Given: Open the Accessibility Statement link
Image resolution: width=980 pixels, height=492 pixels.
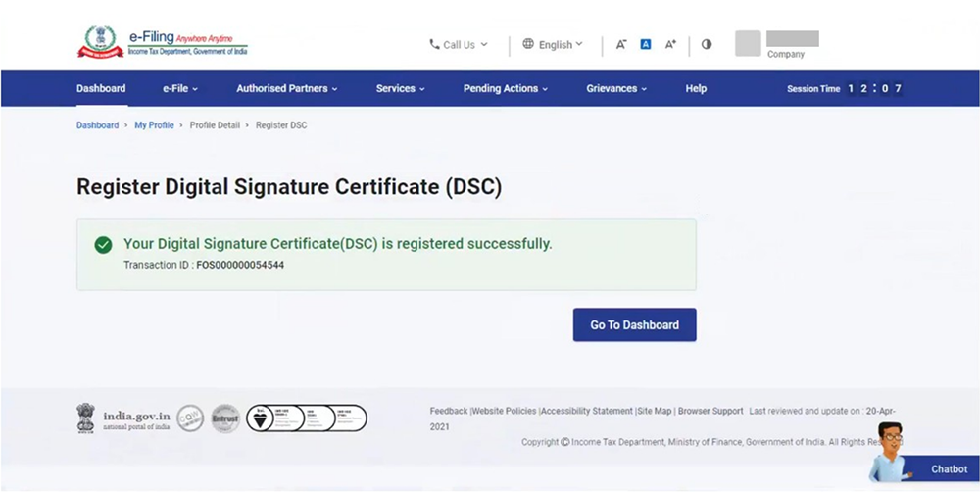Looking at the screenshot, I should pos(587,411).
